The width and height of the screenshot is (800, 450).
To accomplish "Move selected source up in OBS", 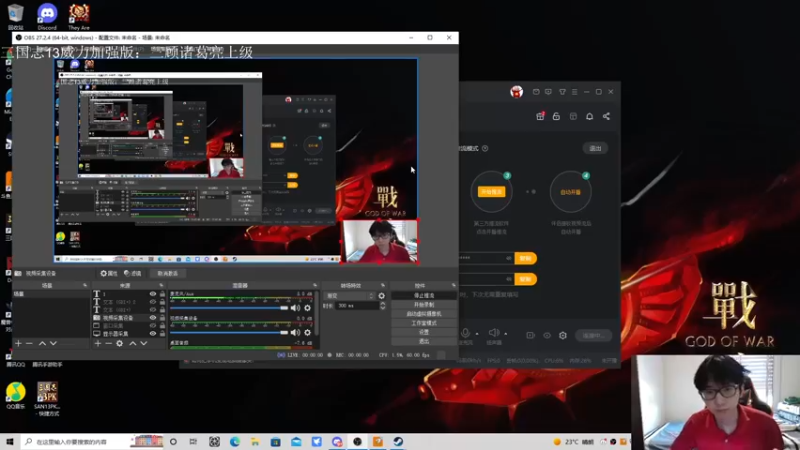I will point(133,343).
